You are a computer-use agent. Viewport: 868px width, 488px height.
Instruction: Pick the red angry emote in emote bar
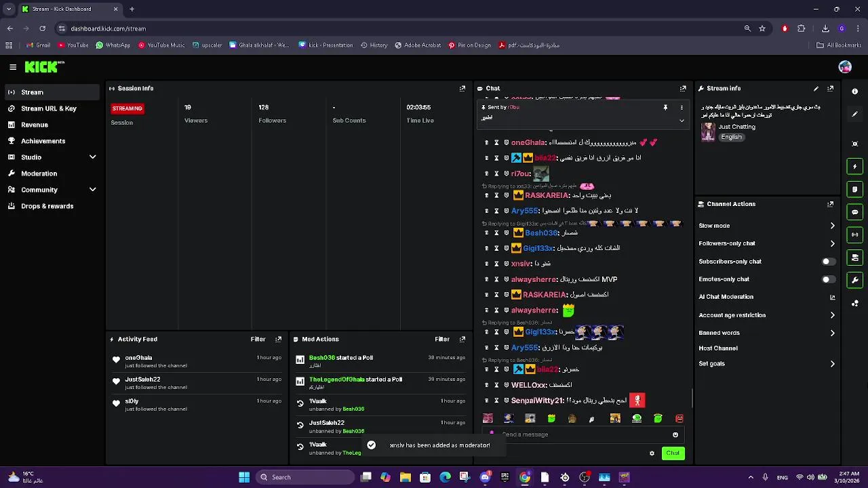[x=679, y=419]
